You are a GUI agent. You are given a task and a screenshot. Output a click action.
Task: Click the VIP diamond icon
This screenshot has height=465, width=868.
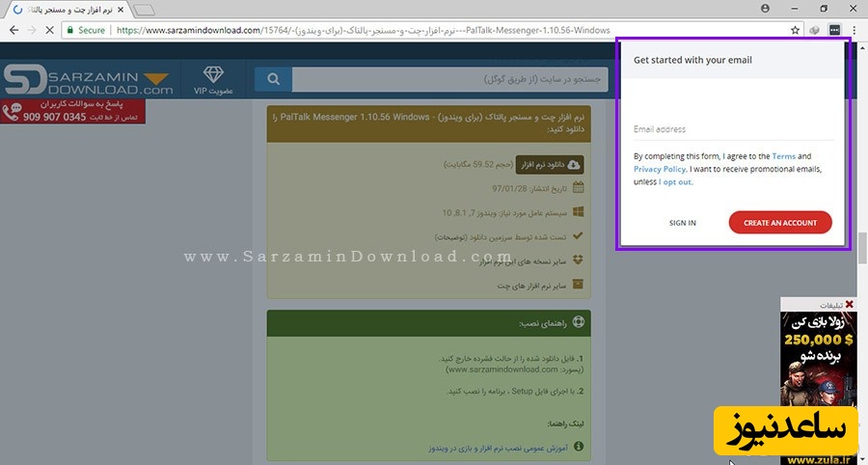[x=213, y=75]
